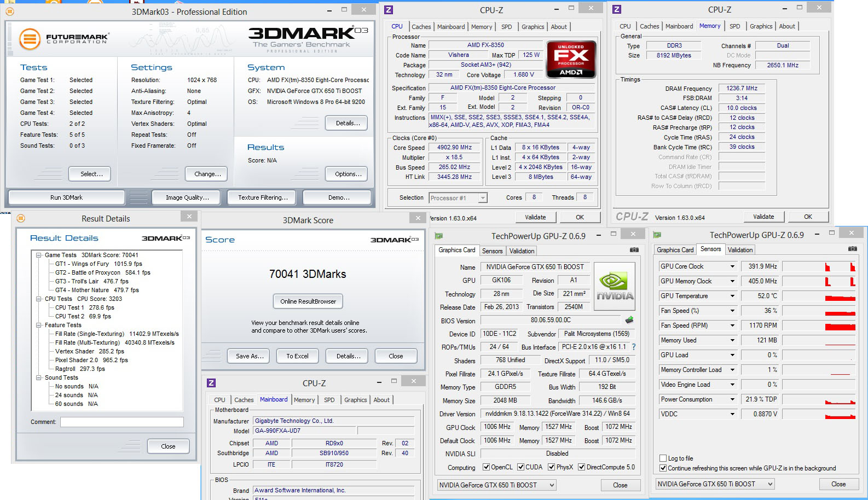The image size is (868, 500).
Task: Take a screenshot with the Graphics Card camera icon
Action: [634, 250]
